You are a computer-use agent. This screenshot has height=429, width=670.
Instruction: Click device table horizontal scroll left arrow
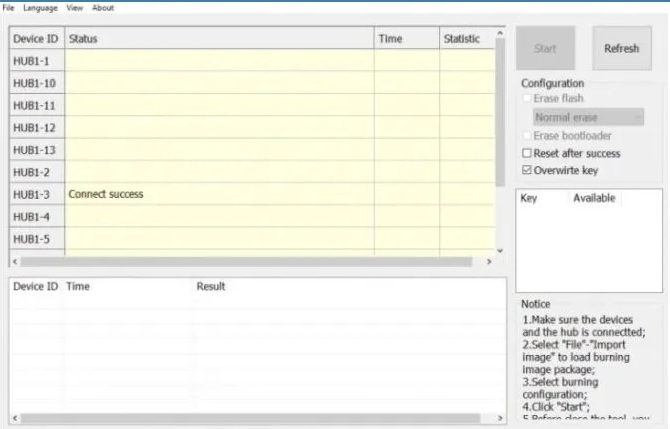[15, 262]
